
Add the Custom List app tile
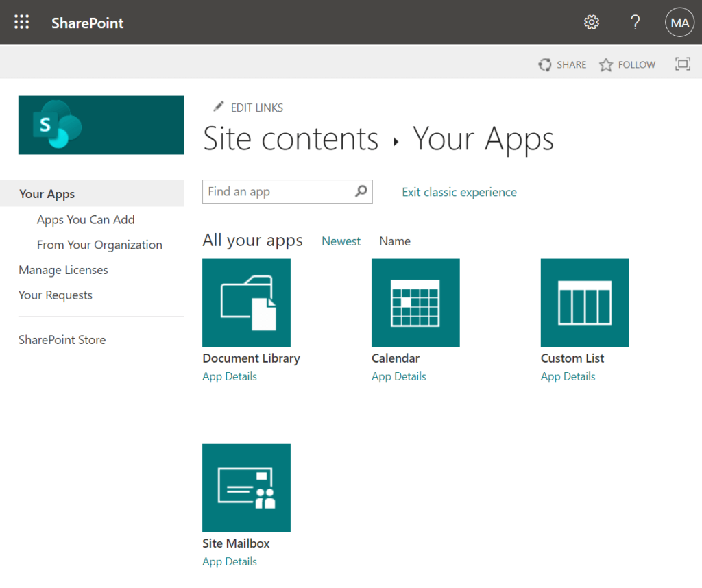(x=585, y=302)
